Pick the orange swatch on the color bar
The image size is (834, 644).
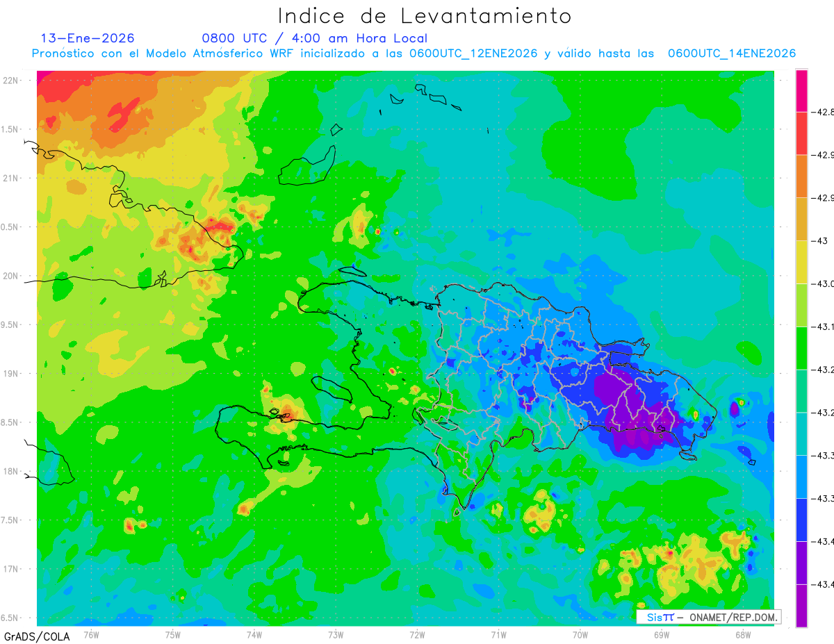pos(801,176)
